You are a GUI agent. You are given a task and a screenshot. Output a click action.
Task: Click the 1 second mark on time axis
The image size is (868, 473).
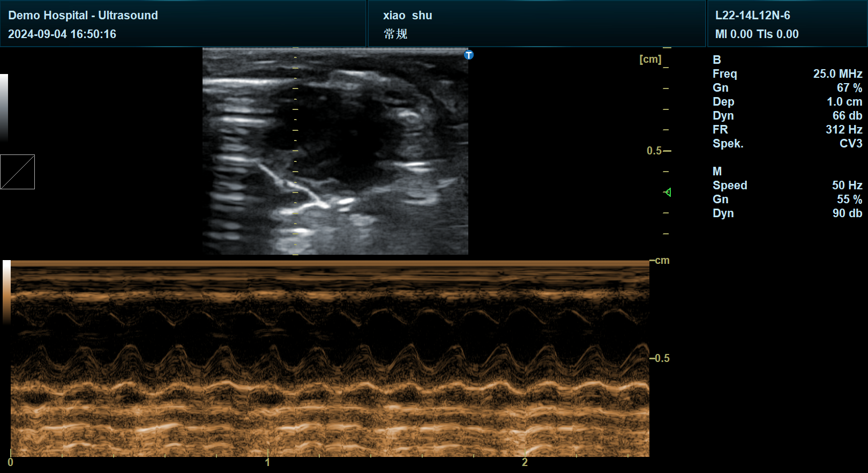pyautogui.click(x=267, y=462)
